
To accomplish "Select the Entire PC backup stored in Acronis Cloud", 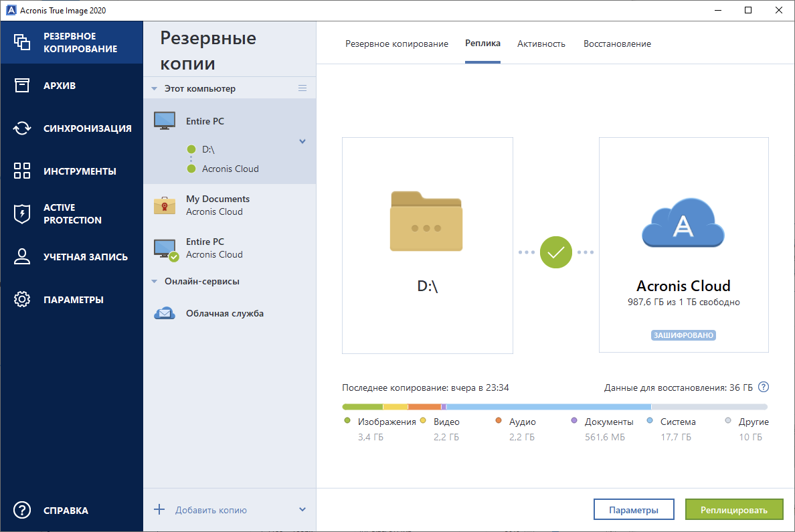I will click(230, 248).
